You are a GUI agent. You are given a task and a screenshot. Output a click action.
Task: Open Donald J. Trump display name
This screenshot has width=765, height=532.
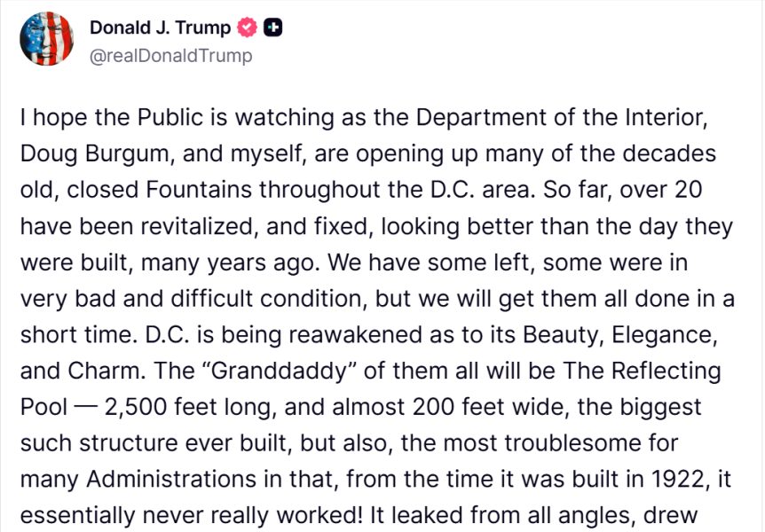(x=160, y=27)
